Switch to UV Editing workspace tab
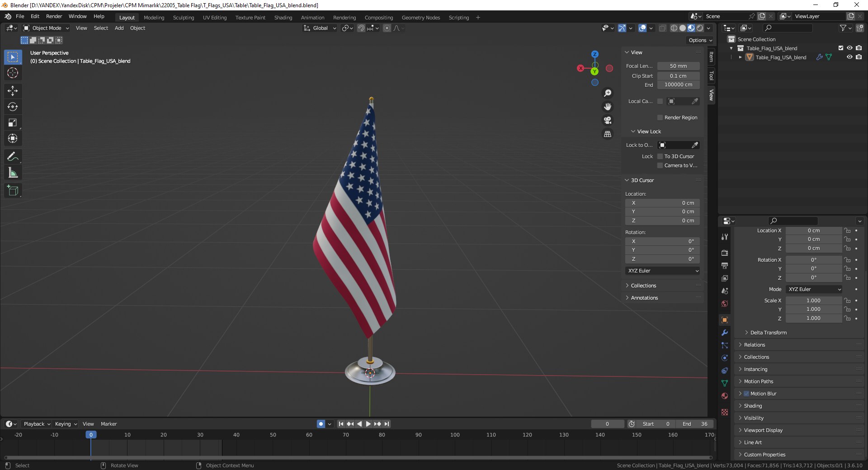 click(x=215, y=18)
